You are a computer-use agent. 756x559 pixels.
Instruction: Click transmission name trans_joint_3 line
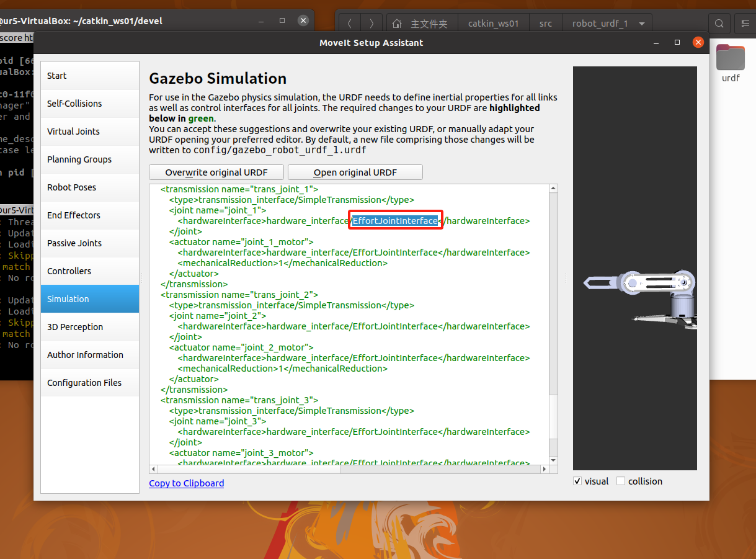click(239, 400)
